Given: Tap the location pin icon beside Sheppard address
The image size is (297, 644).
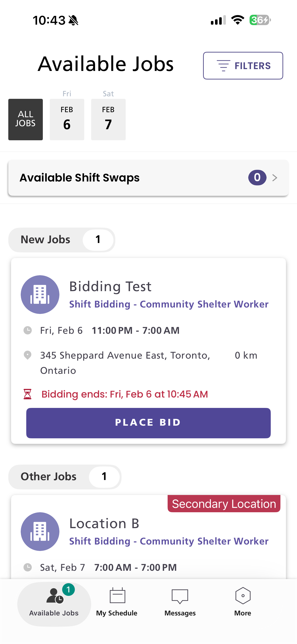Looking at the screenshot, I should 27,355.
